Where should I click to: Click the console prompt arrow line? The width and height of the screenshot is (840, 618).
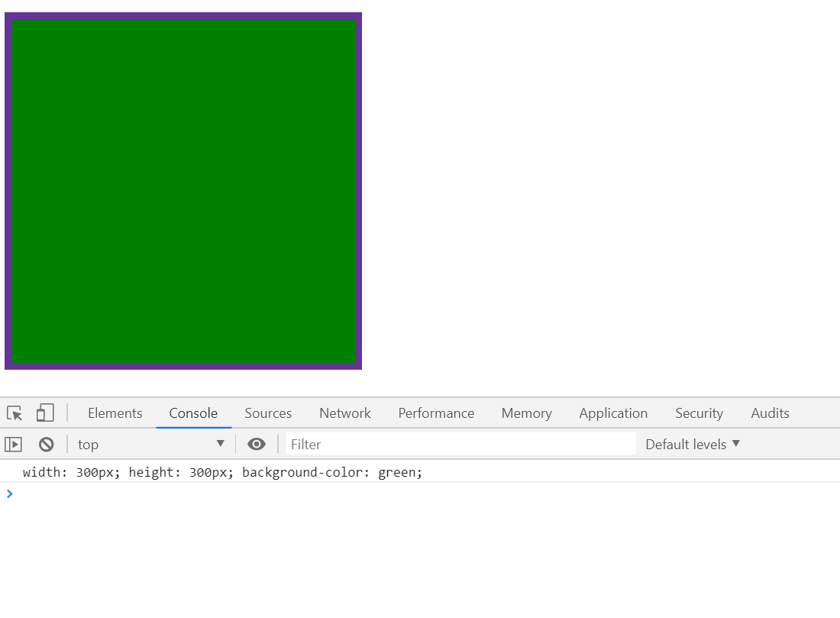[x=420, y=493]
